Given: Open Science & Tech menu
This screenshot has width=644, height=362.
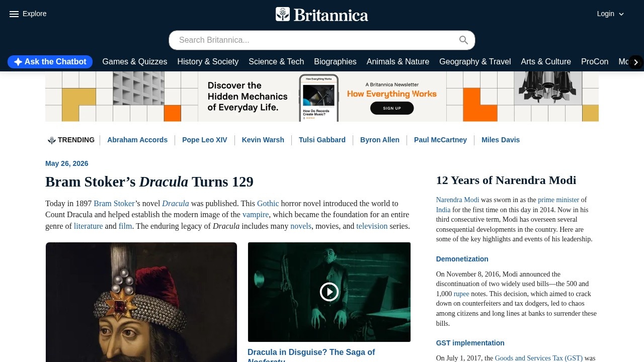Looking at the screenshot, I should (276, 62).
